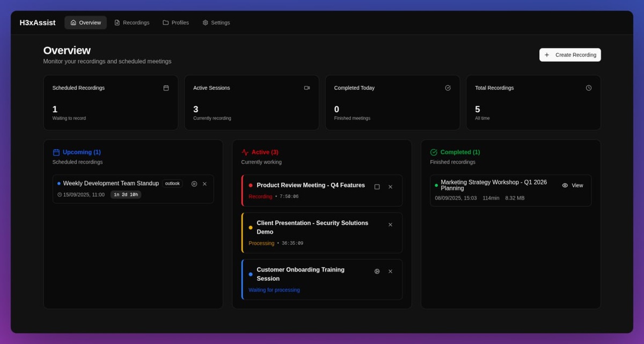The width and height of the screenshot is (644, 344).
Task: Click the H3xAssist logo text
Action: (x=38, y=23)
